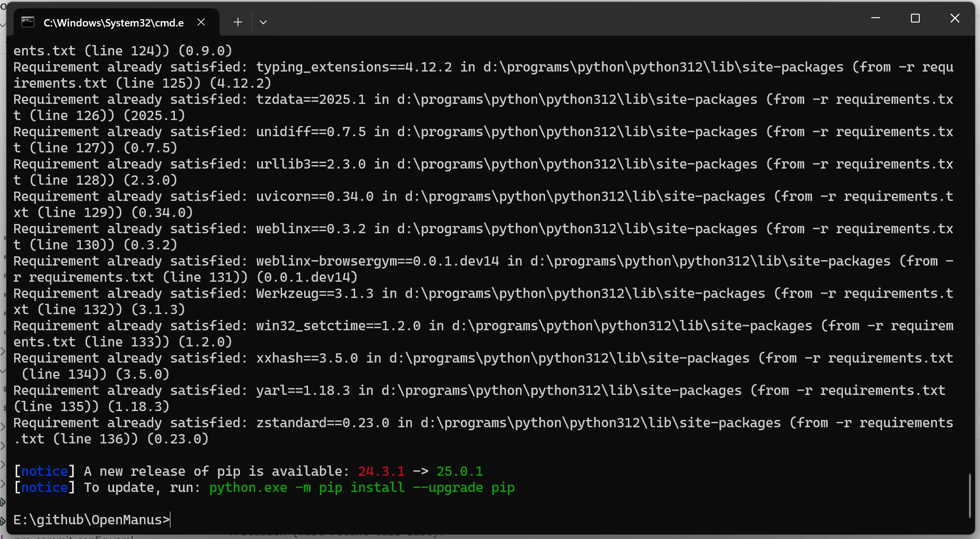Close the terminal window

pyautogui.click(x=955, y=18)
